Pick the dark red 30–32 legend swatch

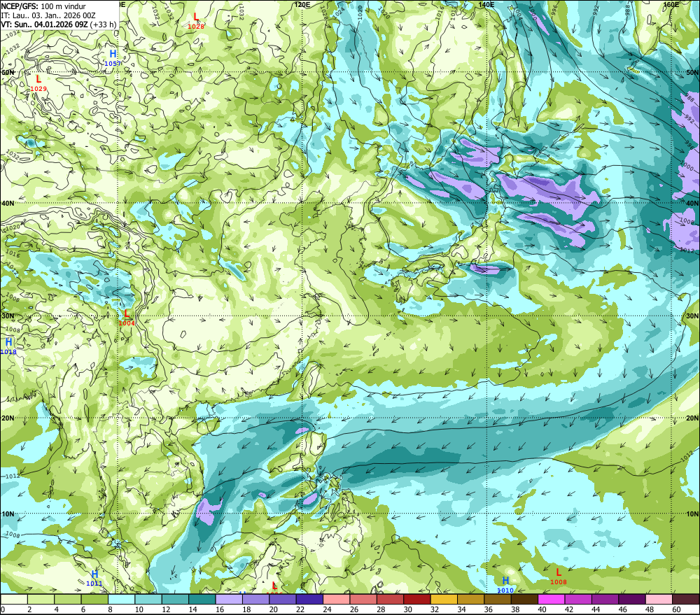tap(417, 599)
